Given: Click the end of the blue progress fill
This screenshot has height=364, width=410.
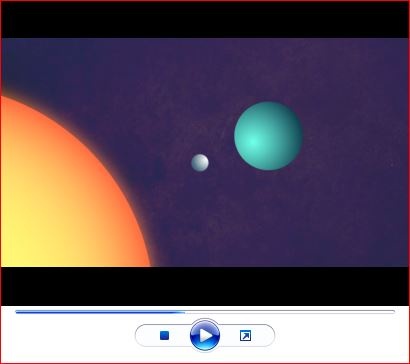Looking at the screenshot, I should 184,312.
